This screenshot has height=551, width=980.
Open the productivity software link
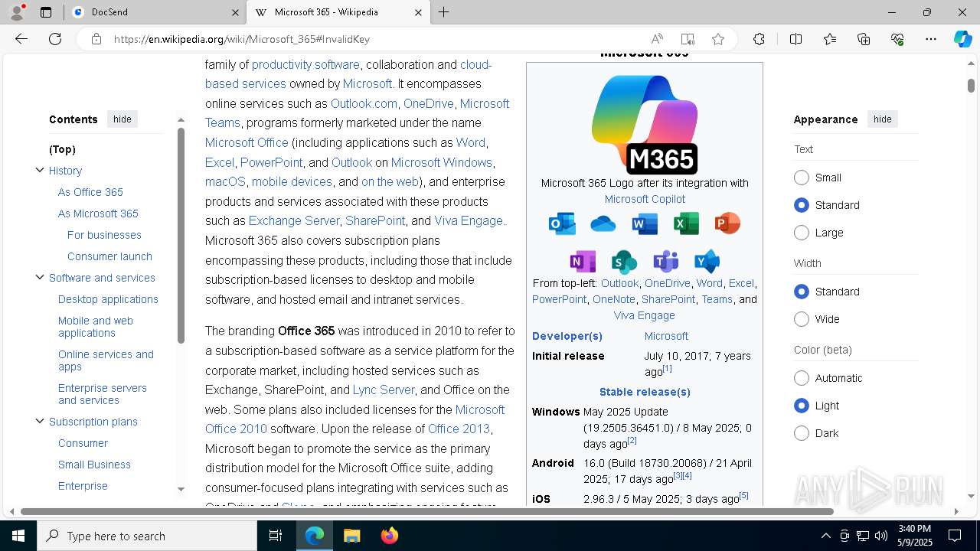(305, 65)
